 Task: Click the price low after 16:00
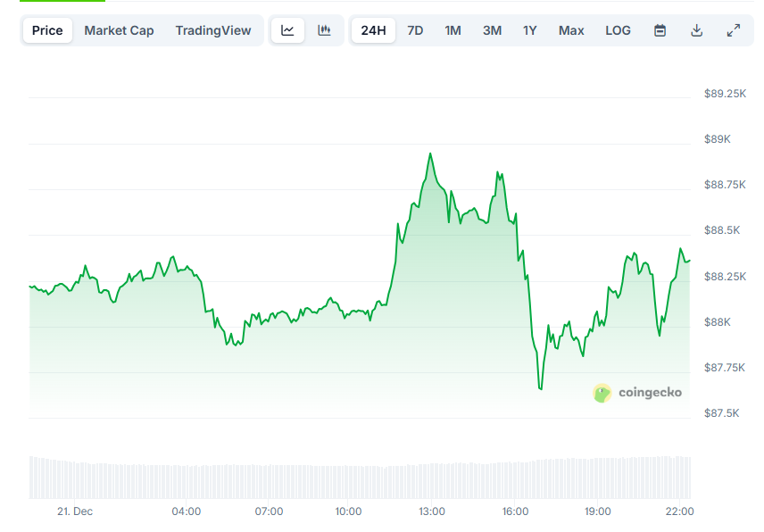click(x=541, y=388)
